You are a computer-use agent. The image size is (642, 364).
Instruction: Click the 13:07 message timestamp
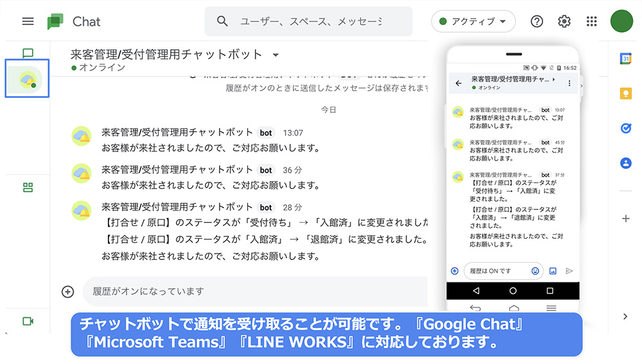click(x=293, y=133)
